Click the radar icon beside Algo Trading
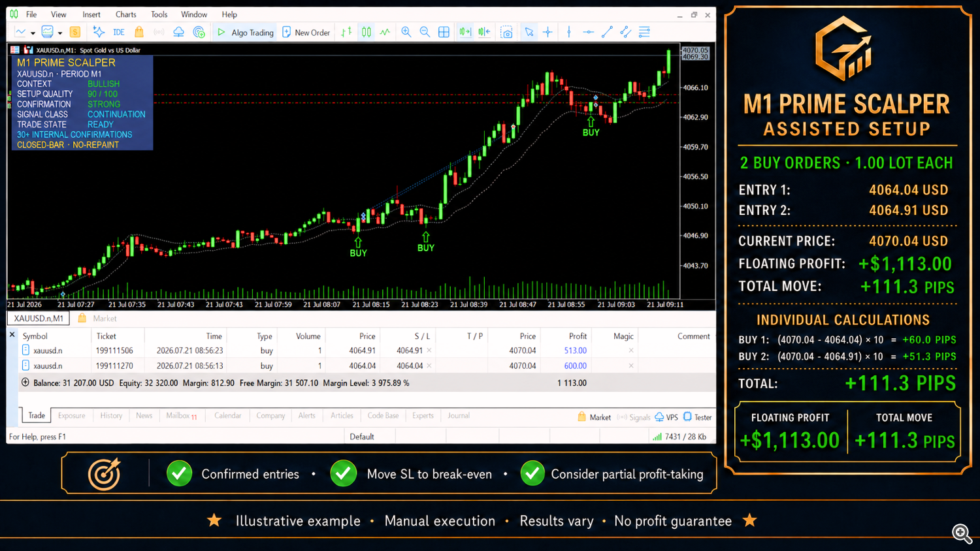The image size is (980, 551). 199,32
